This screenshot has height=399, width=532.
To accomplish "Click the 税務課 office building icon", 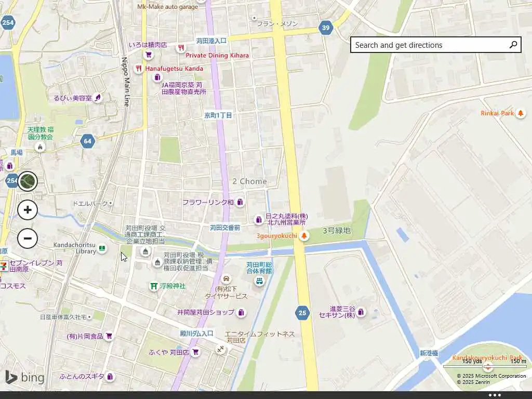I will (157, 262).
